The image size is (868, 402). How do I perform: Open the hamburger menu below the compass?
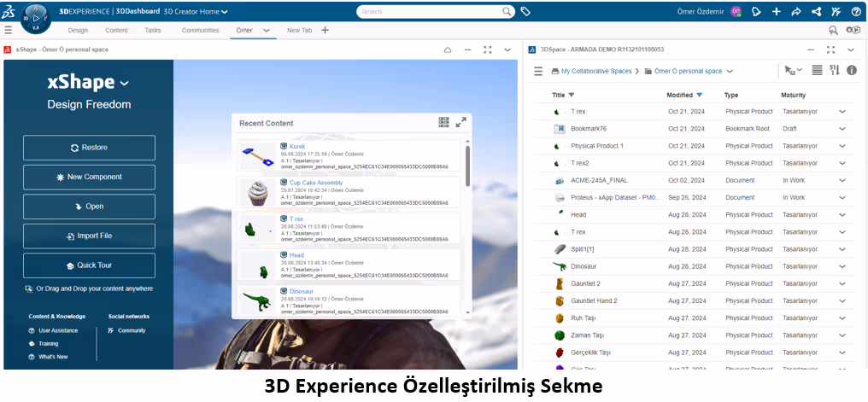(8, 31)
